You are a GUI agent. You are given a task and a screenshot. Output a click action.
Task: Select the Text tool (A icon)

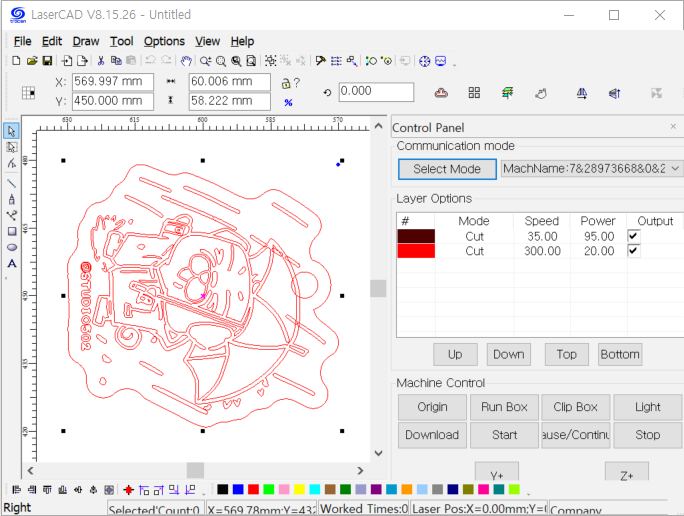[12, 263]
